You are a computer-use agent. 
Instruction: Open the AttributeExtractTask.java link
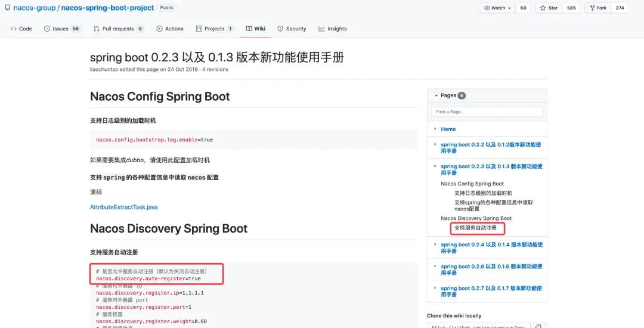(x=123, y=208)
